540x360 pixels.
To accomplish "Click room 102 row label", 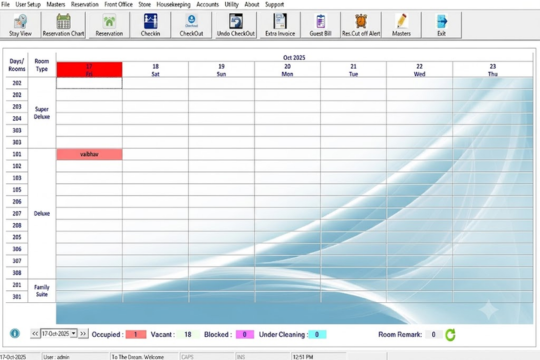I will pyautogui.click(x=17, y=166).
